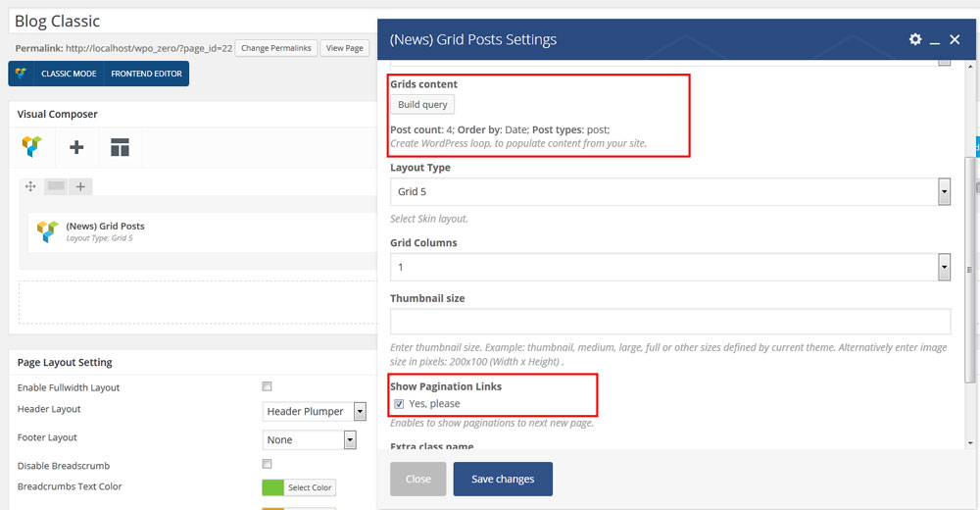Enable Fullwidth Layout checkbox

click(268, 387)
